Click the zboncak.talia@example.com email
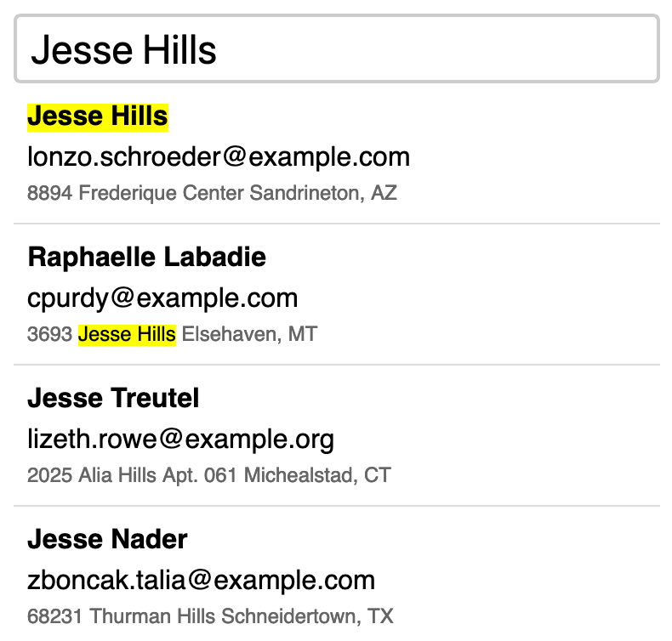The image size is (672, 641). pos(201,580)
